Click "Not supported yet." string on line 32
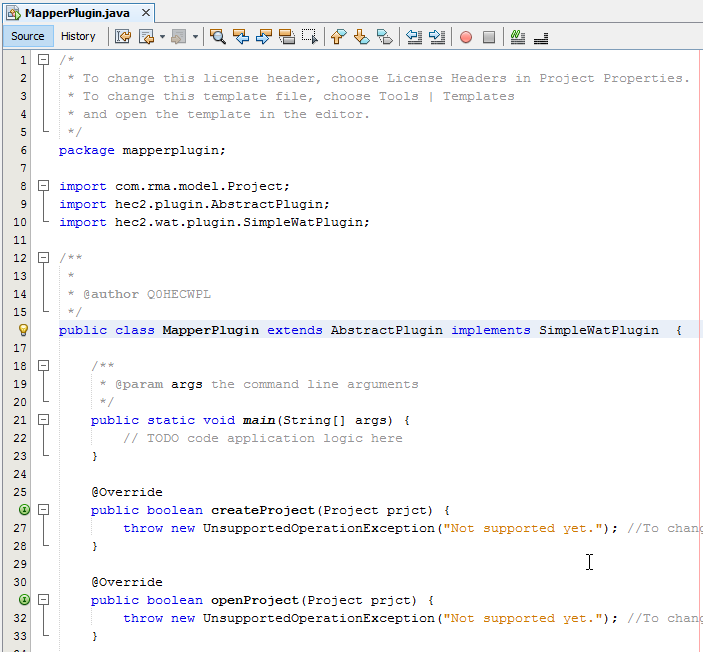This screenshot has width=703, height=652. click(523, 618)
